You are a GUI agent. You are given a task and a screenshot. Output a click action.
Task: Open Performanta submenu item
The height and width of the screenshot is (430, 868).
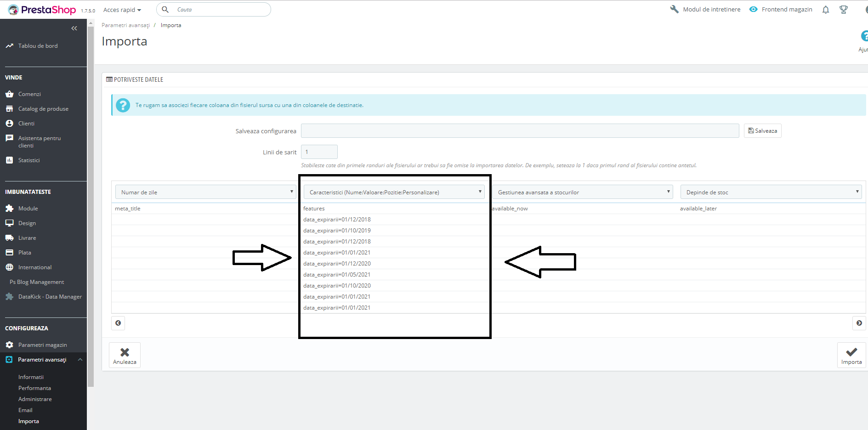34,388
